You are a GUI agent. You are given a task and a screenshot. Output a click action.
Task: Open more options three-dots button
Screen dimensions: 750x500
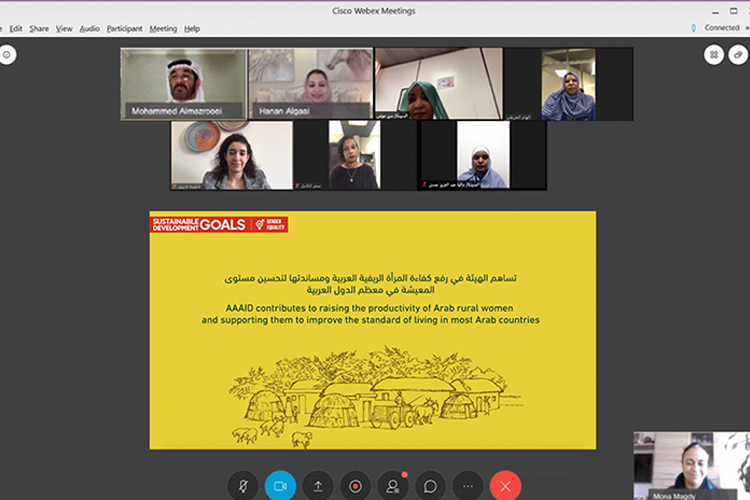click(x=468, y=486)
